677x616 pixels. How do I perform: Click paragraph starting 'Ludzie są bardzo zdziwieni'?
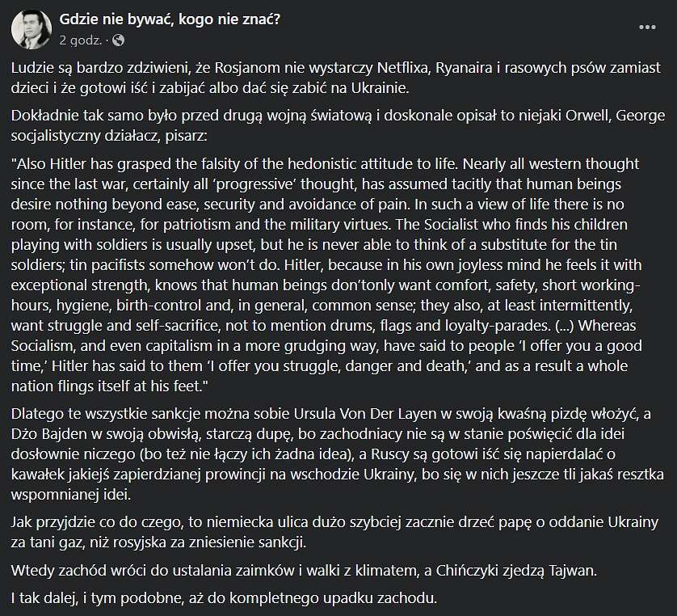coord(336,78)
